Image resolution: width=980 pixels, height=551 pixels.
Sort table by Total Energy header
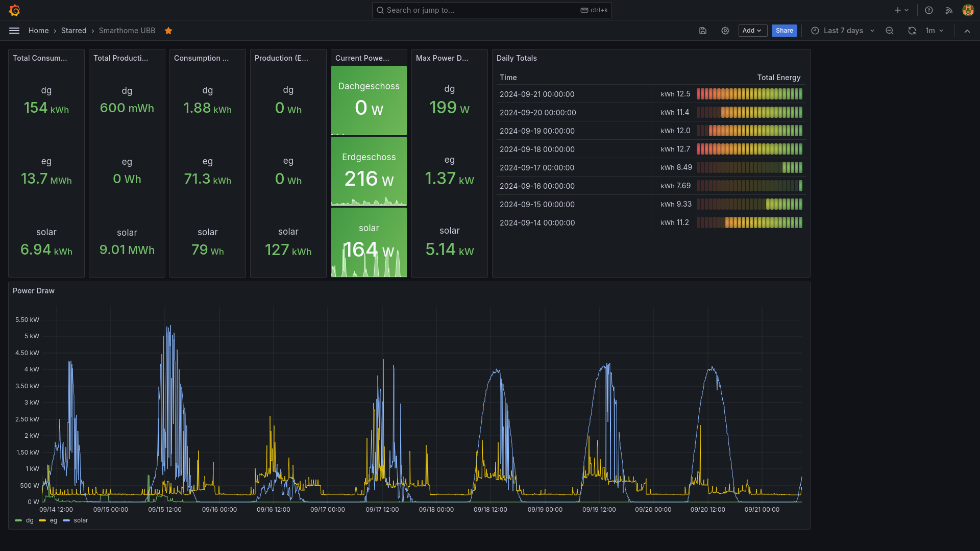(x=779, y=78)
